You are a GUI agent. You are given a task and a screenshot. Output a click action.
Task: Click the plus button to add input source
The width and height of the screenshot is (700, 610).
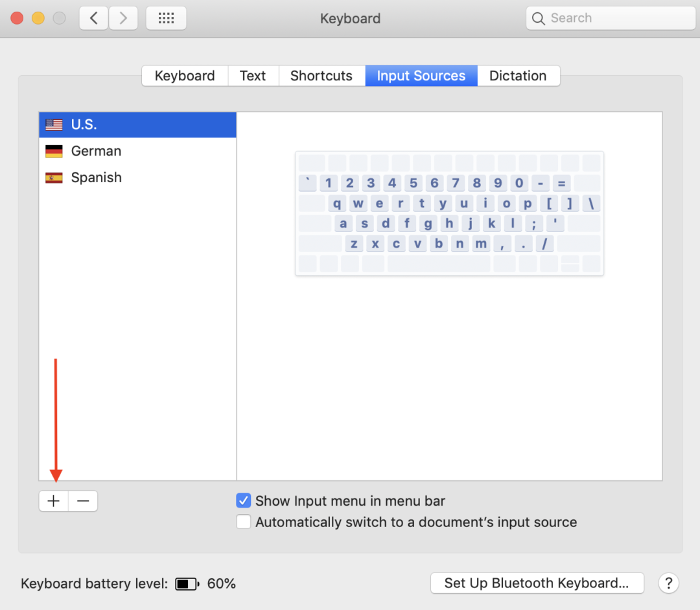click(54, 501)
